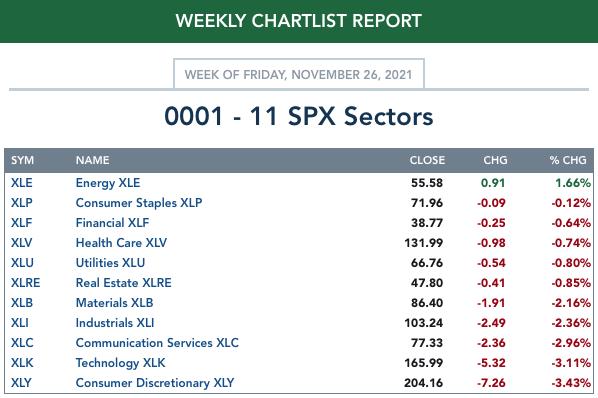Click the Week of Friday date box
This screenshot has height=398, width=598.
(299, 74)
